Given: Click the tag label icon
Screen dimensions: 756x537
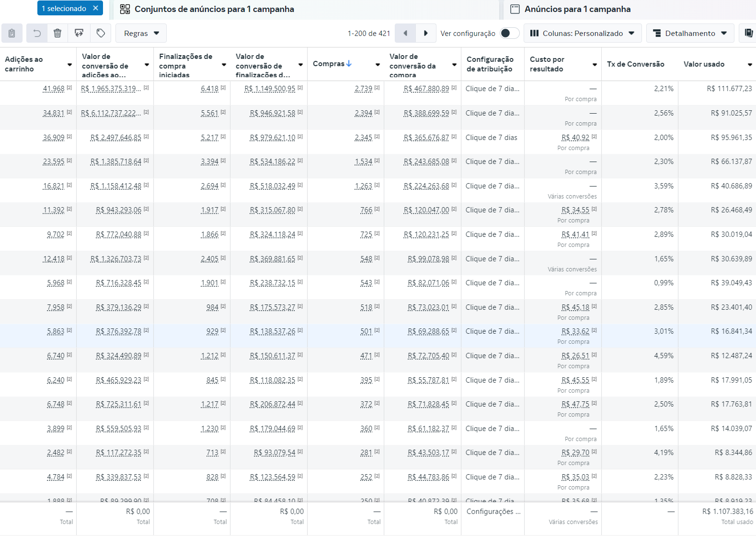Looking at the screenshot, I should (x=101, y=33).
